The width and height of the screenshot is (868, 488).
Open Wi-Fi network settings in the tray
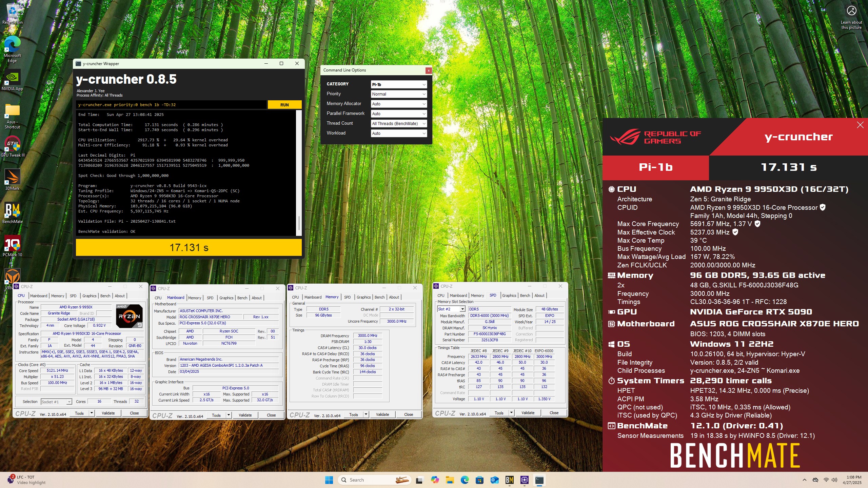pos(826,480)
